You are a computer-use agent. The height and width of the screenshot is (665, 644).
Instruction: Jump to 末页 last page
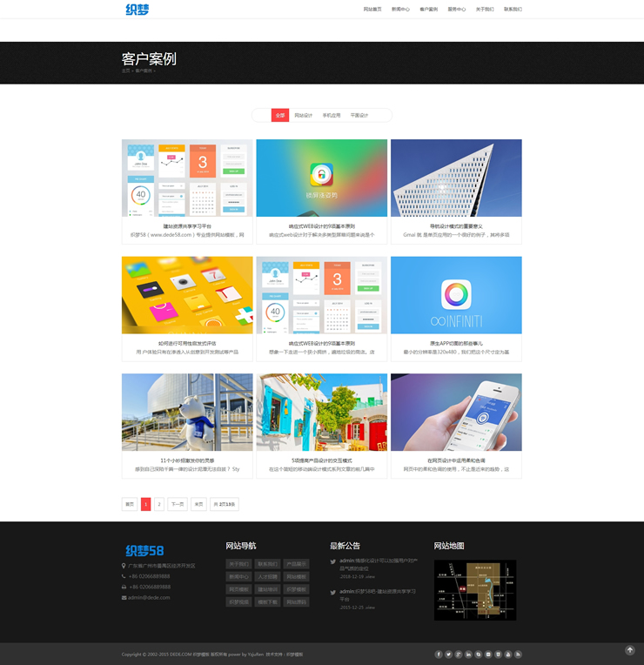pyautogui.click(x=199, y=504)
